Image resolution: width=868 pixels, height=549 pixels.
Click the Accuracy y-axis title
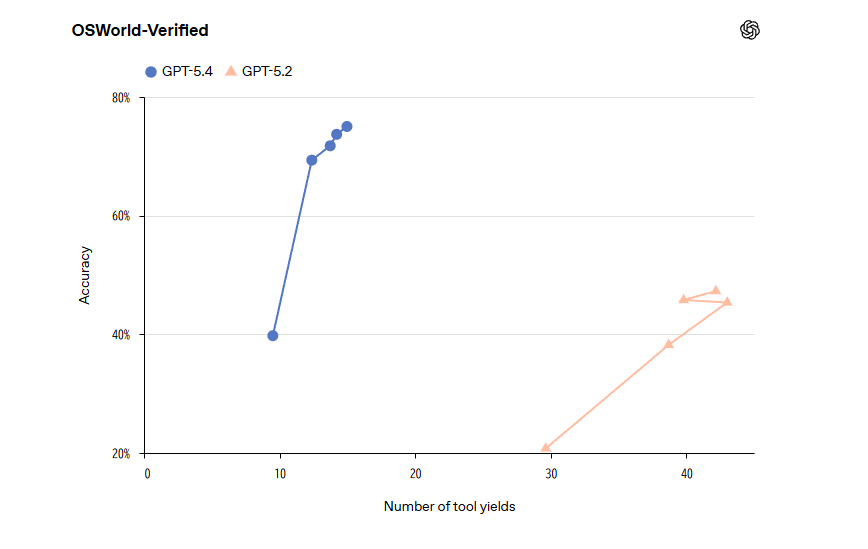point(85,275)
